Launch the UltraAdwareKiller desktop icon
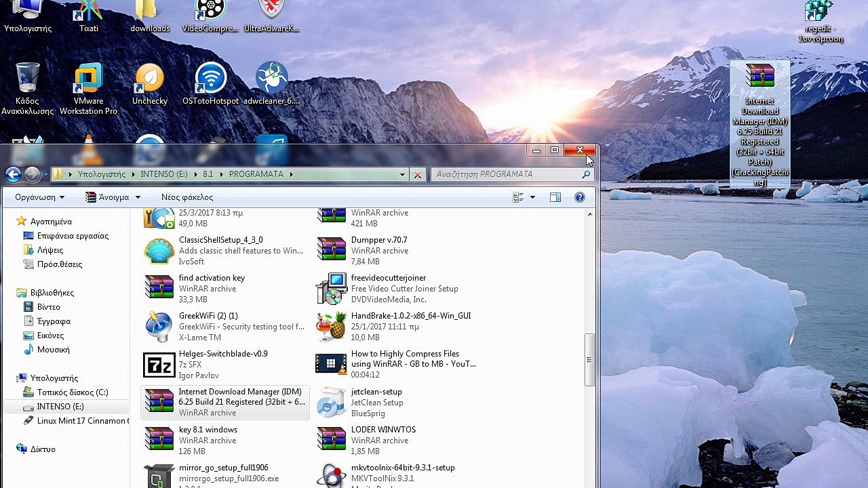This screenshot has height=488, width=868. [x=271, y=17]
